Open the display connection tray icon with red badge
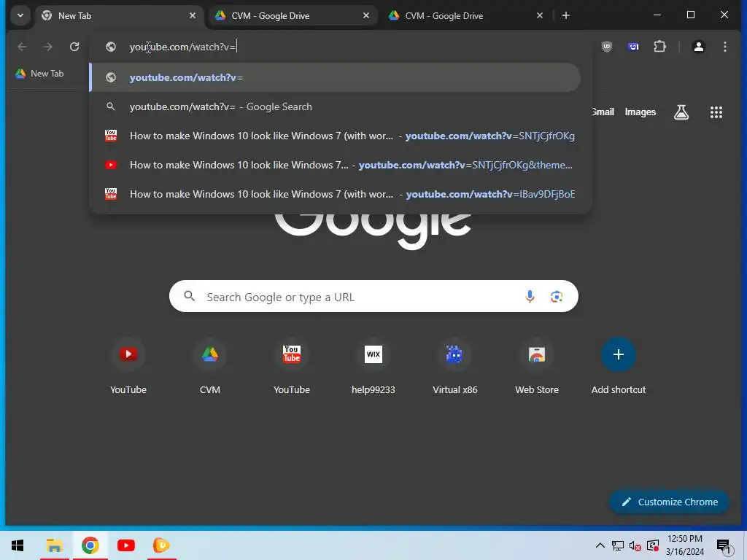The image size is (747, 560). tap(653, 545)
